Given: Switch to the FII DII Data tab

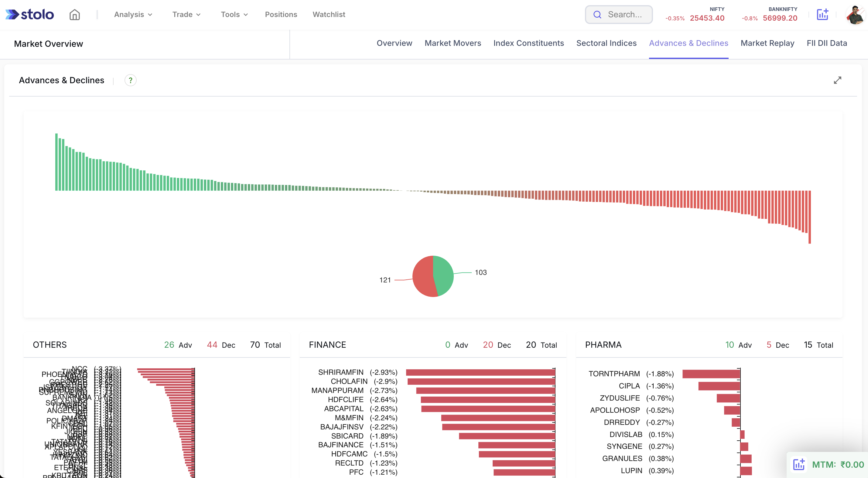Looking at the screenshot, I should pyautogui.click(x=827, y=43).
